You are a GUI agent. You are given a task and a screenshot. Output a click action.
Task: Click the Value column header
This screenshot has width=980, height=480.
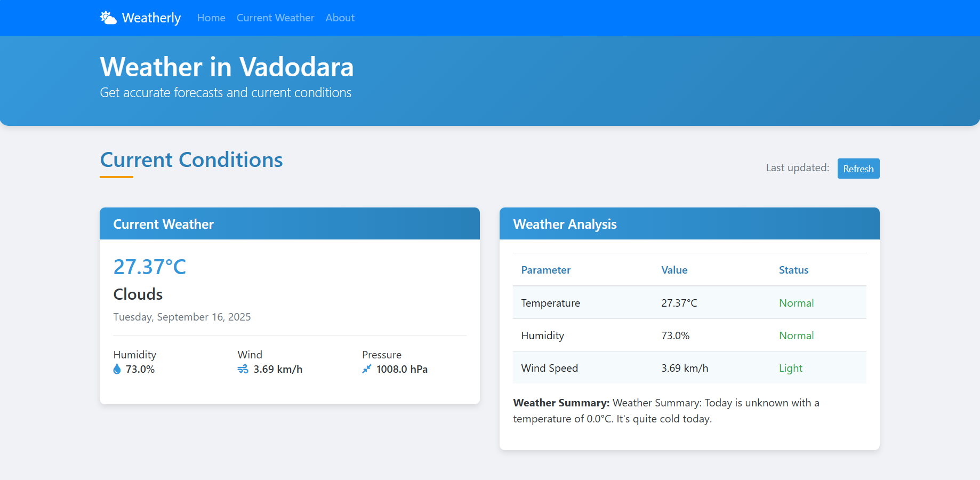pos(674,270)
